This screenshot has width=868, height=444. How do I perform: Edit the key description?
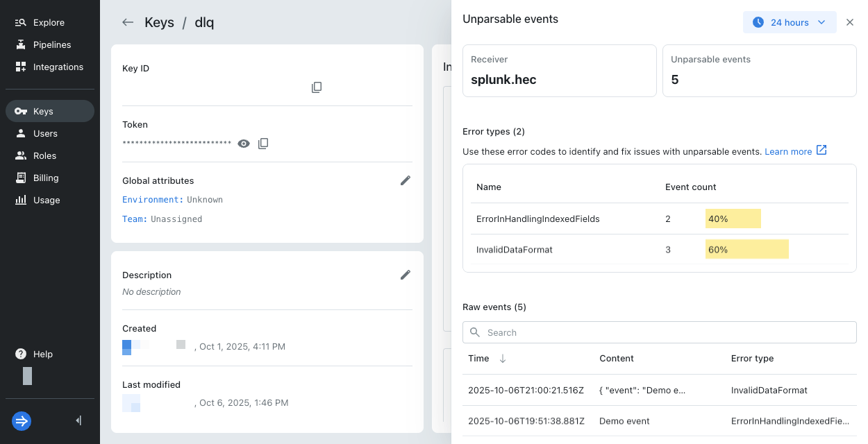[406, 275]
